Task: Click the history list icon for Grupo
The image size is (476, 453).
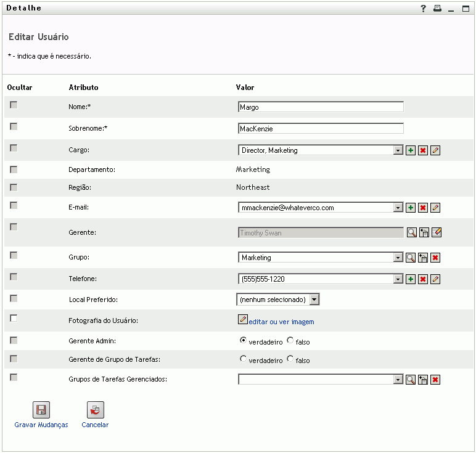Action: (423, 258)
